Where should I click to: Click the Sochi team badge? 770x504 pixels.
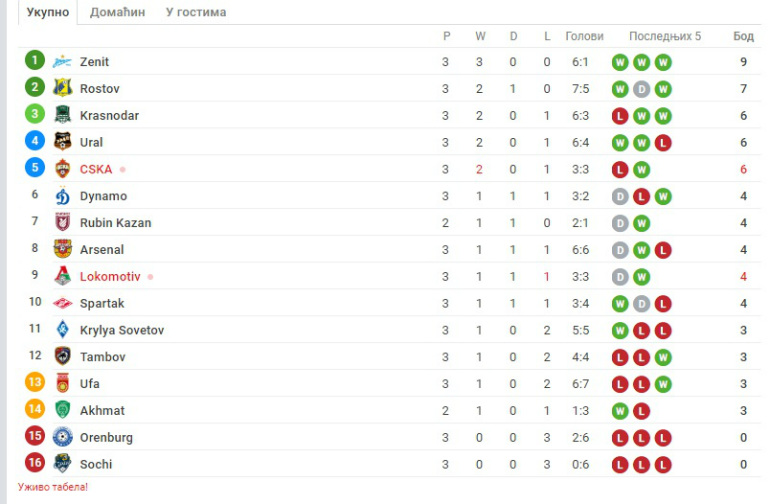click(x=62, y=464)
